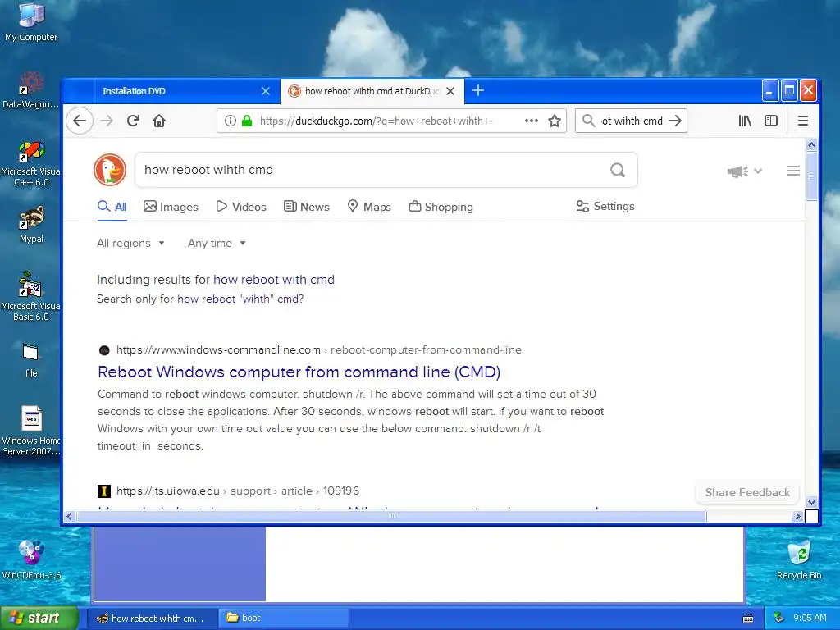This screenshot has height=630, width=840.
Task: Select My Computer desktop icon
Action: pyautogui.click(x=31, y=22)
